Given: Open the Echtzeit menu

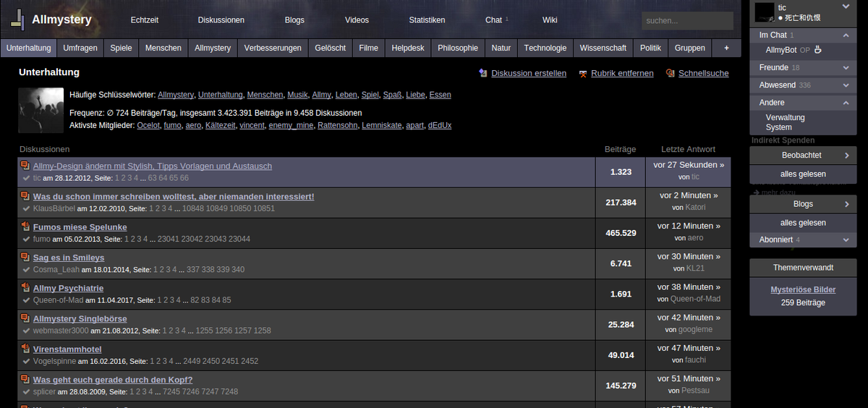Looking at the screenshot, I should point(145,20).
